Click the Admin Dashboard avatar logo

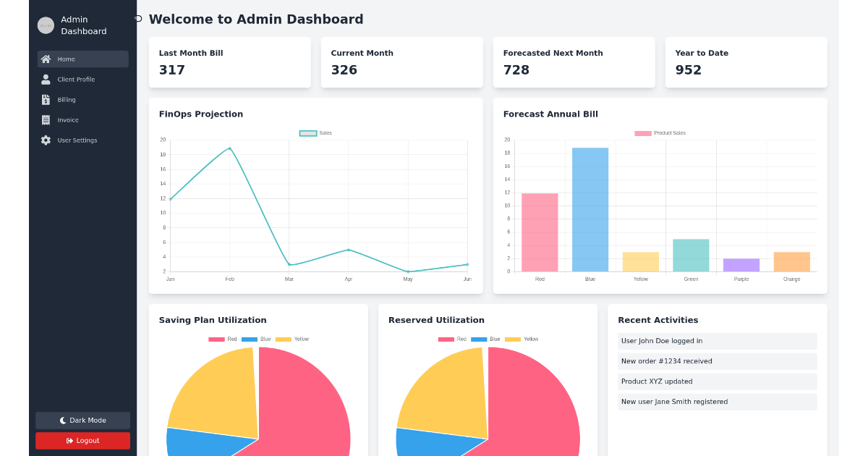pos(46,25)
